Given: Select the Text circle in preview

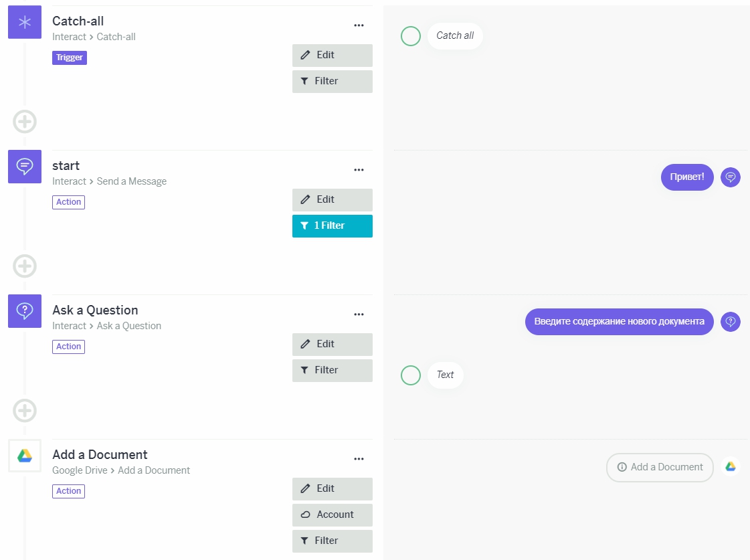Looking at the screenshot, I should 410,375.
